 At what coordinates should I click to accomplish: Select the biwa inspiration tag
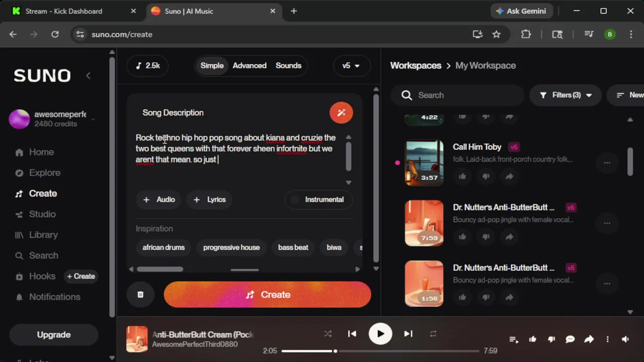point(334,247)
